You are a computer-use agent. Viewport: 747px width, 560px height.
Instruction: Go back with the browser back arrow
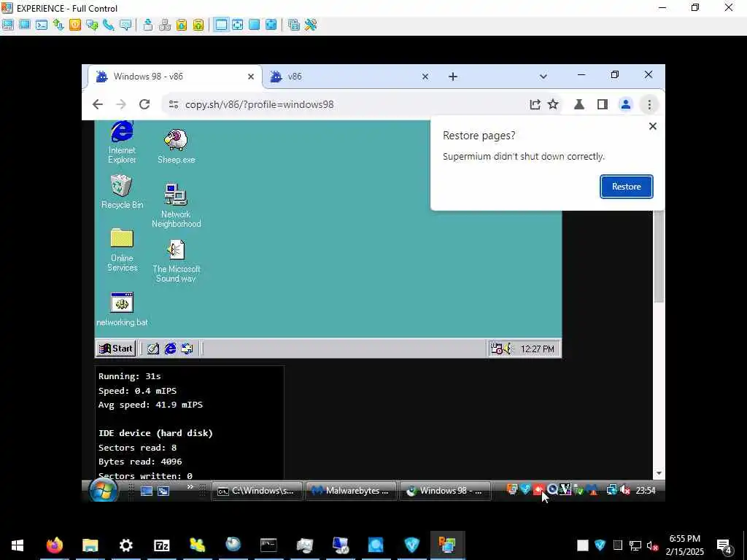(x=98, y=104)
